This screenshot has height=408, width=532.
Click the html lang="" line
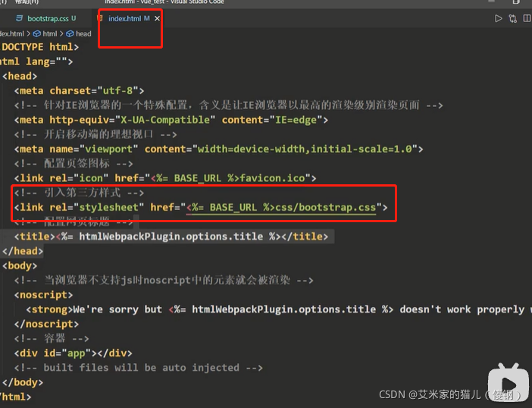36,61
